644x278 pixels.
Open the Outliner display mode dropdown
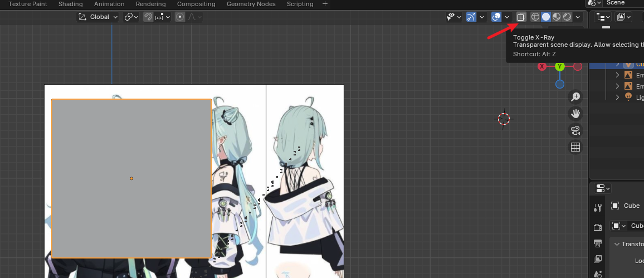coord(623,17)
